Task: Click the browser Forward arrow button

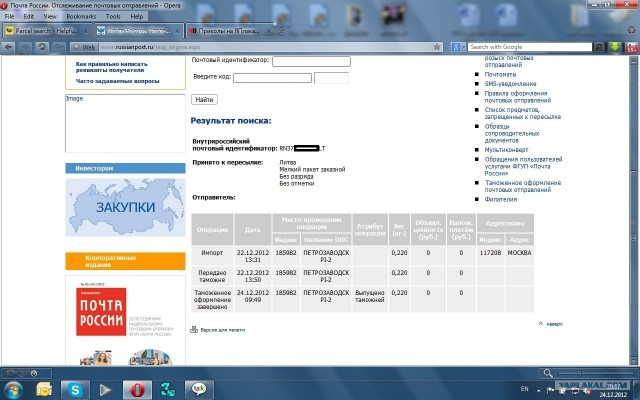Action: pos(25,47)
